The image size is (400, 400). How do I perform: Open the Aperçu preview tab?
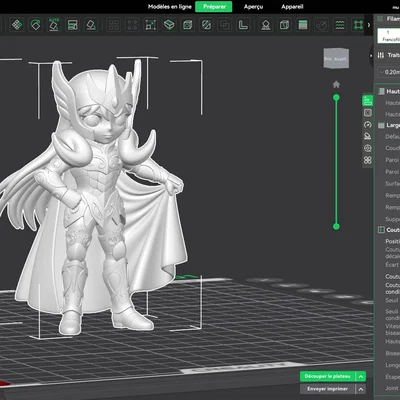(x=253, y=7)
